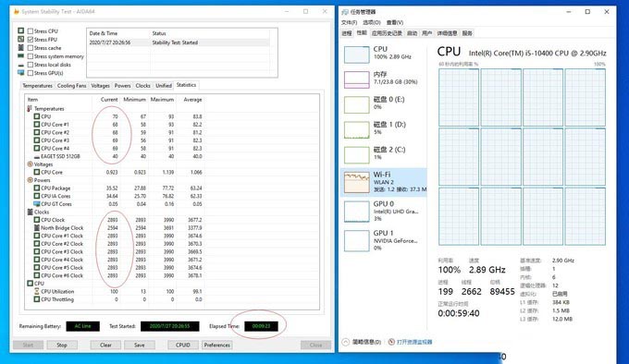Image resolution: width=629 pixels, height=364 pixels.
Task: Click the CPU group icon above CPU Utilization
Action: point(30,283)
